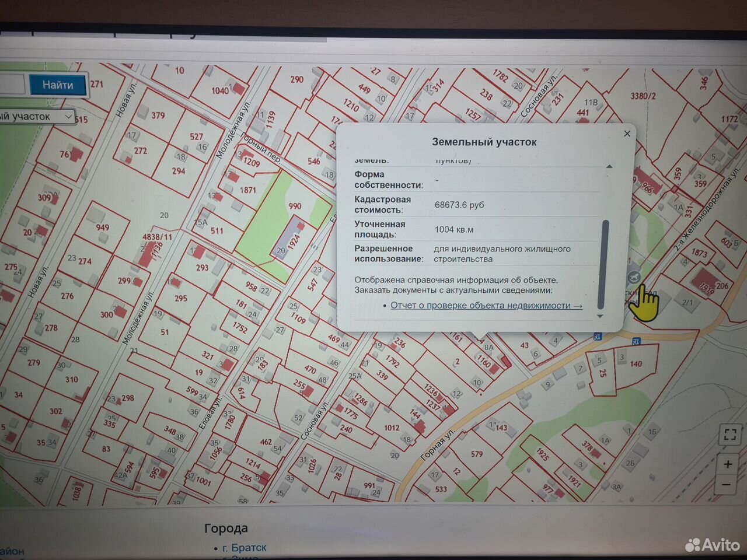
Task: Select parcel 295 on the map
Action: [181, 297]
